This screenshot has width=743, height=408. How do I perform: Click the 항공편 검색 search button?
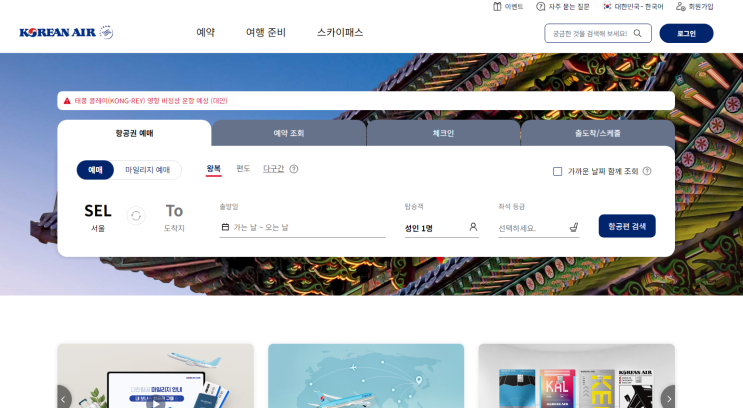click(x=627, y=226)
